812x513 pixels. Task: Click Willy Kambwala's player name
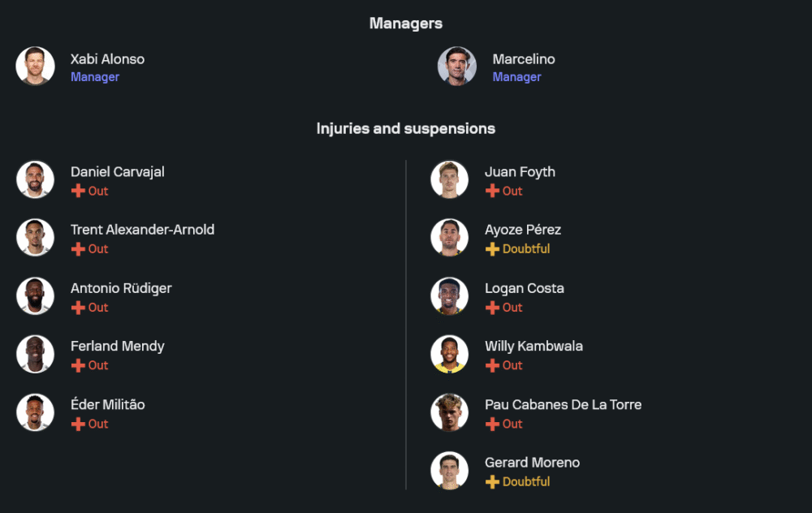click(x=533, y=347)
